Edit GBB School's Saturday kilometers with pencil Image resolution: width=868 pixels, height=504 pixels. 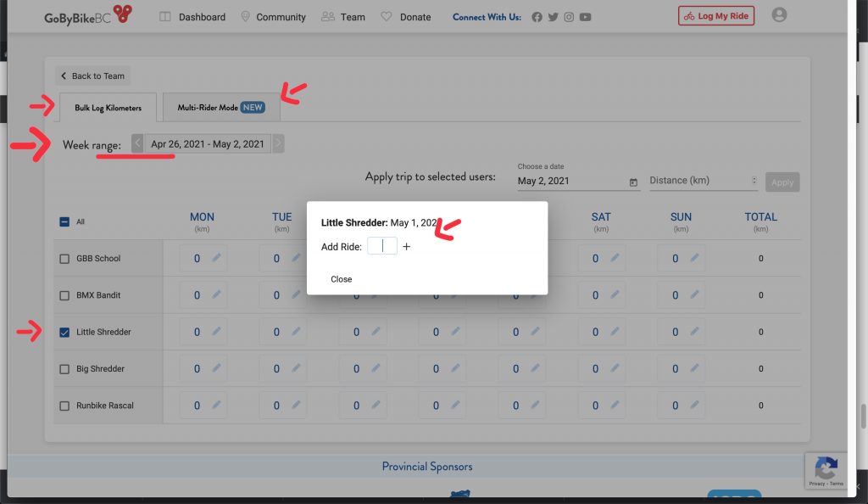coord(615,258)
